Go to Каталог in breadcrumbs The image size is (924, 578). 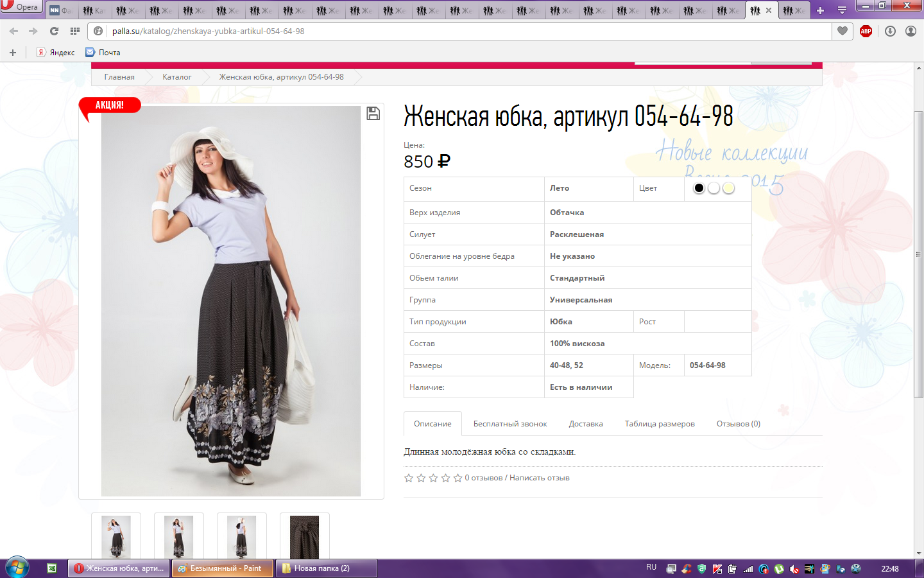point(176,77)
